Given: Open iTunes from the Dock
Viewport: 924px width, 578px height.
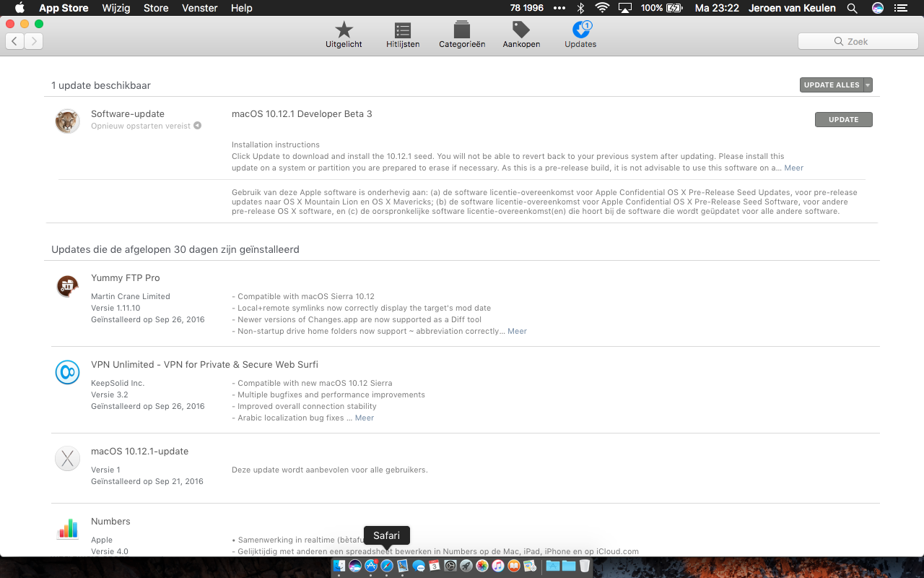Looking at the screenshot, I should pyautogui.click(x=498, y=566).
